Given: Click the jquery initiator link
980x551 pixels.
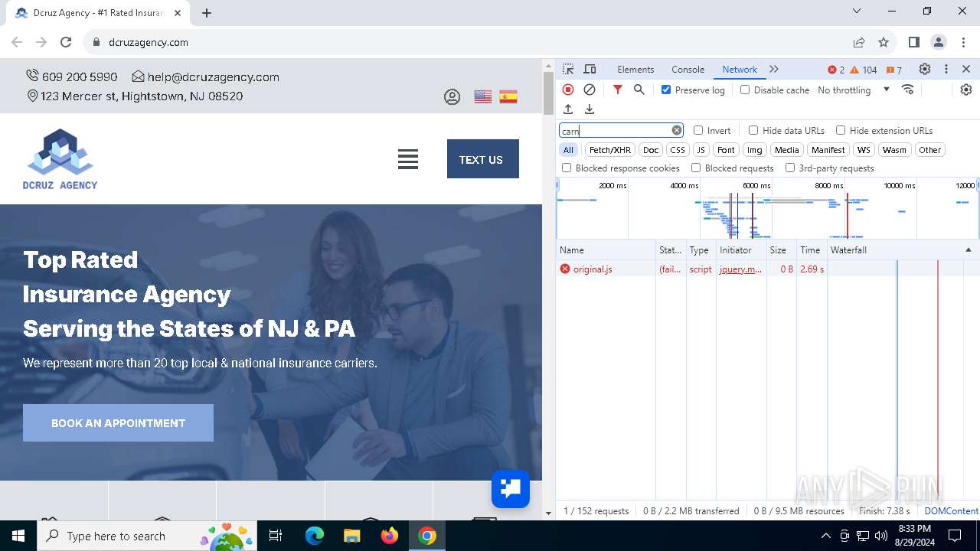Looking at the screenshot, I should [741, 269].
